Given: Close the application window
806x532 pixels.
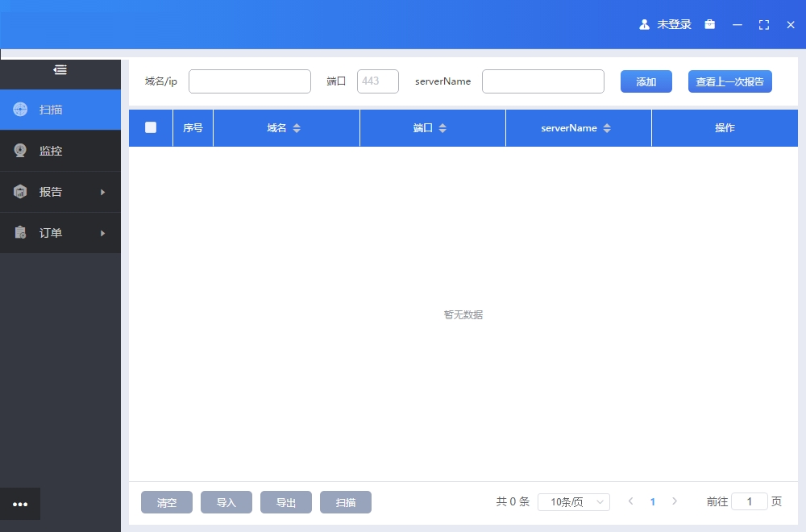Looking at the screenshot, I should [x=791, y=25].
